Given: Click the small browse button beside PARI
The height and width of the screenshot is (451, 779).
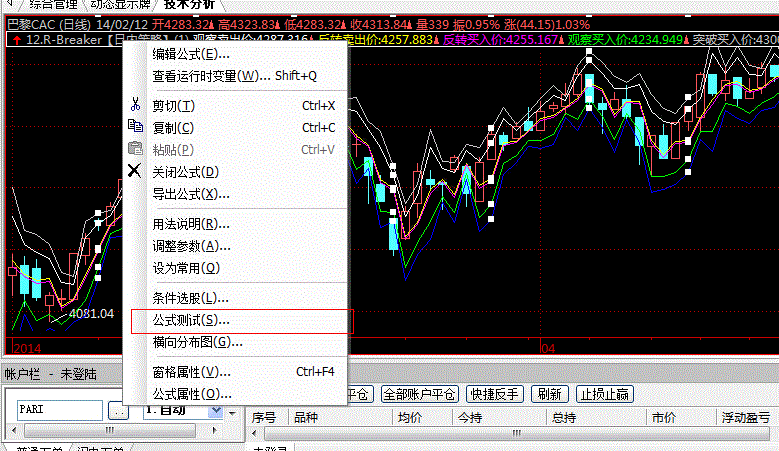Looking at the screenshot, I should [118, 411].
